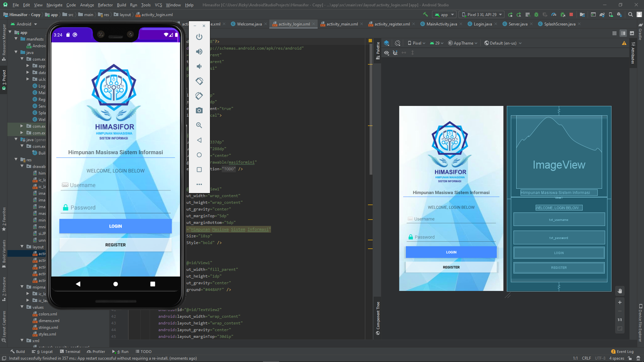Open Search Everywhere magnifier icon
Viewport: 644px width, 362px height.
[x=630, y=14]
